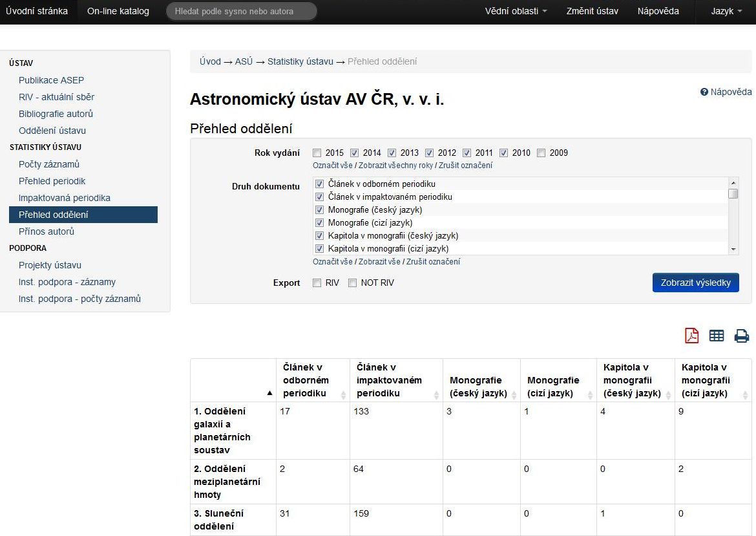Export results to spreadsheet table
The height and width of the screenshot is (536, 756).
(x=717, y=336)
